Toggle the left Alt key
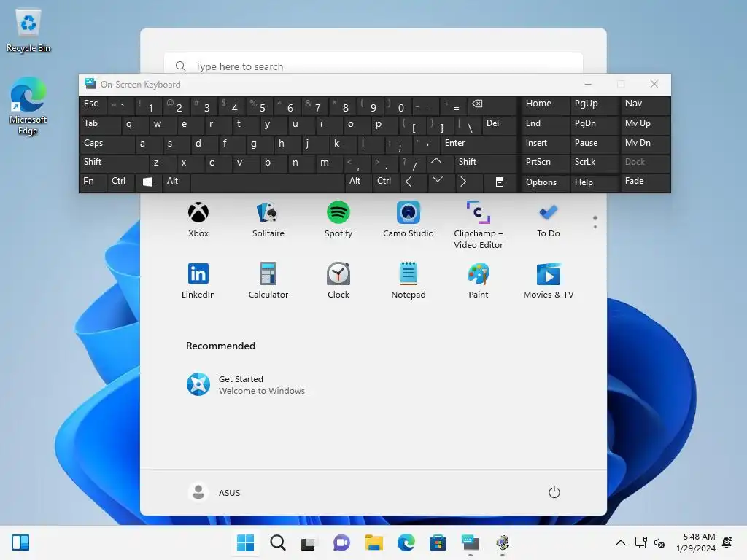 pyautogui.click(x=176, y=182)
